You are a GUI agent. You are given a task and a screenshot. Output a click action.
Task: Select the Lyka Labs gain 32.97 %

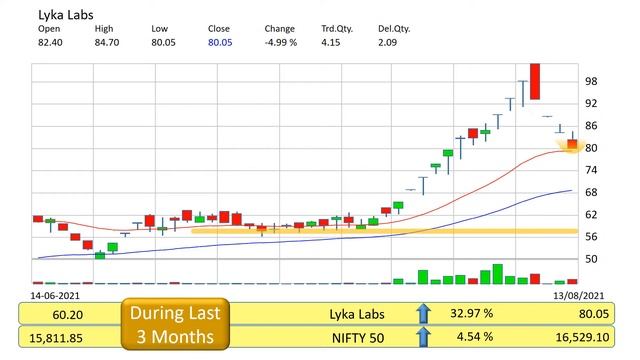471,313
